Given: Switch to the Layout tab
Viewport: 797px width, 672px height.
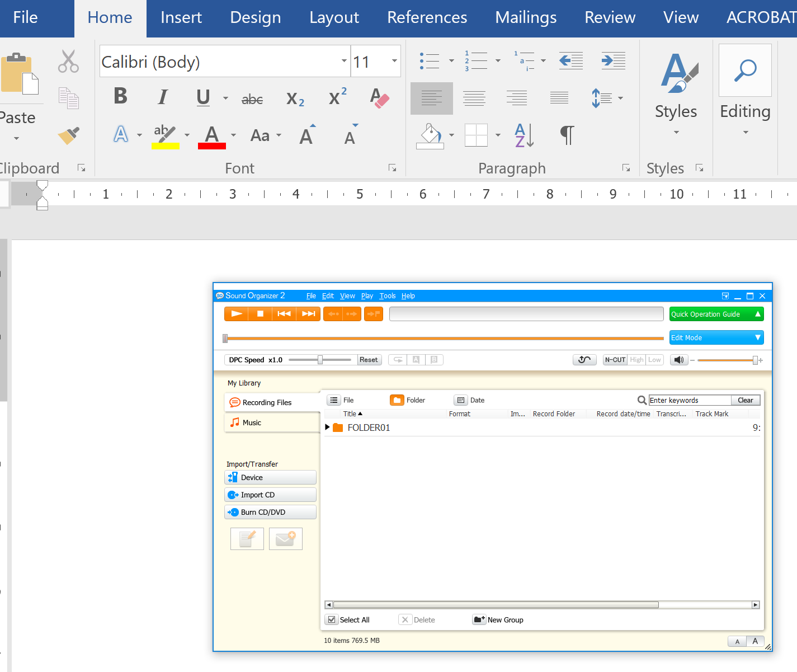Looking at the screenshot, I should (334, 17).
